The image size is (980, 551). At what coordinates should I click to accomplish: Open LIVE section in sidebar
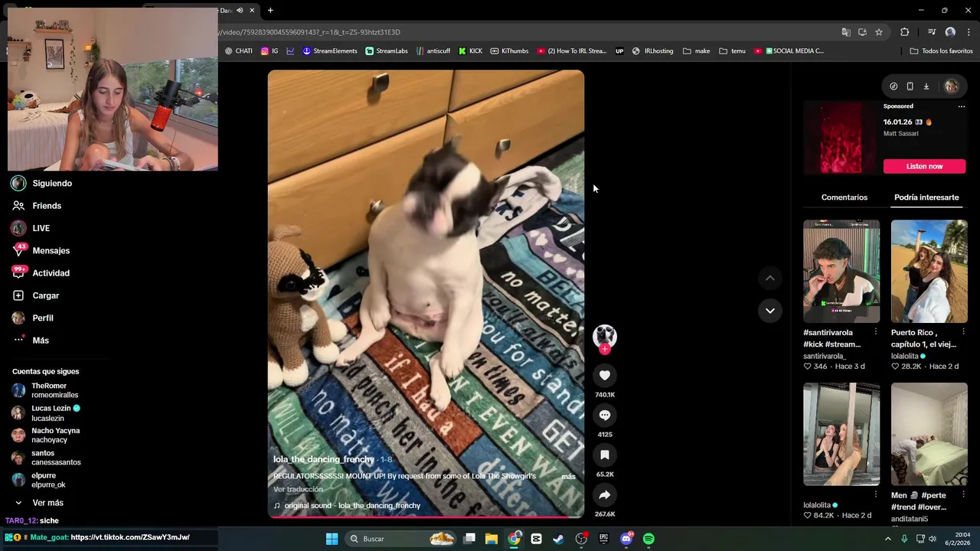click(x=41, y=228)
